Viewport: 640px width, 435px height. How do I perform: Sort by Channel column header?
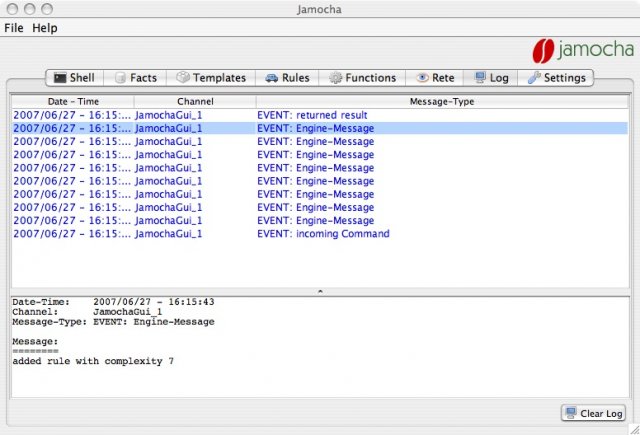(195, 102)
